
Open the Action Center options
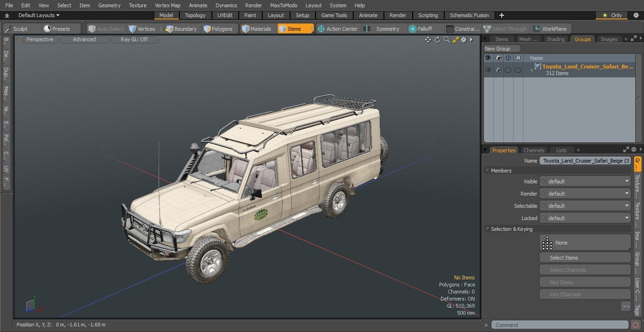coord(338,29)
